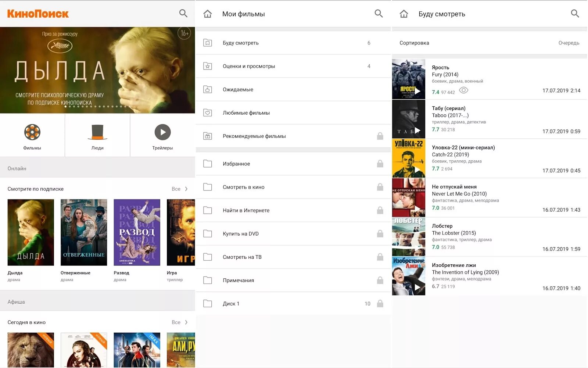
Task: Select the Catch-22 (2019) title
Action: click(x=451, y=154)
